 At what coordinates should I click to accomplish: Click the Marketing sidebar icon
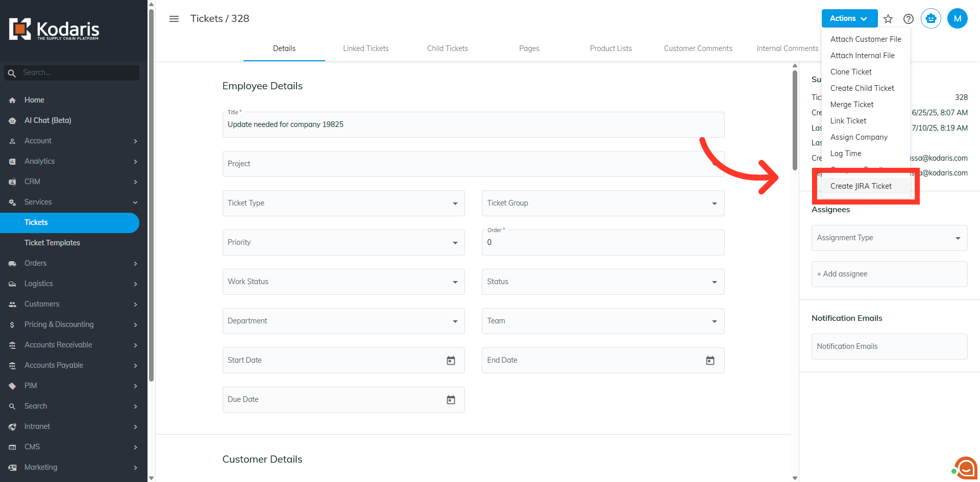click(12, 468)
